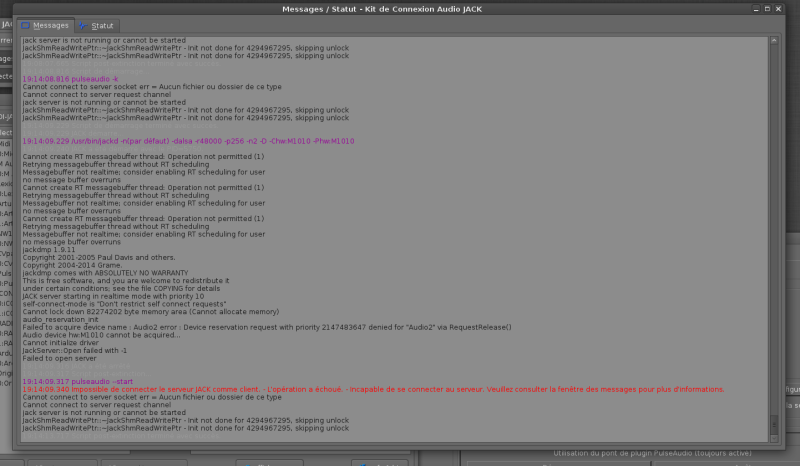
Task: Click the vertical scrollbar thumb near the bottom
Action: [x=774, y=424]
